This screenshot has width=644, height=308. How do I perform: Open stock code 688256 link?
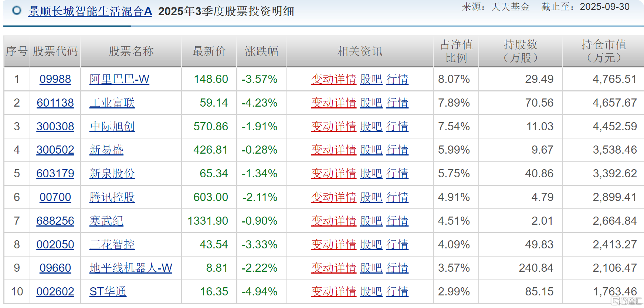click(x=55, y=221)
